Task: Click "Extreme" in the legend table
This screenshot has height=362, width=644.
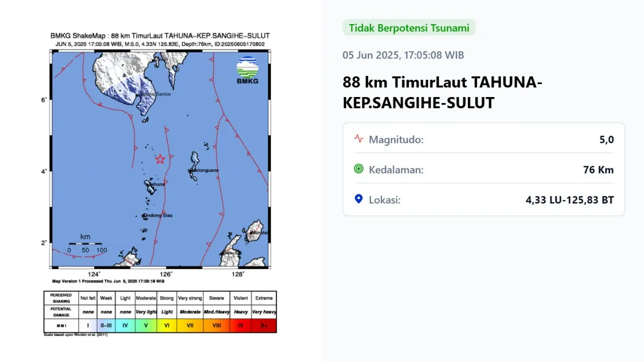Action: click(264, 298)
